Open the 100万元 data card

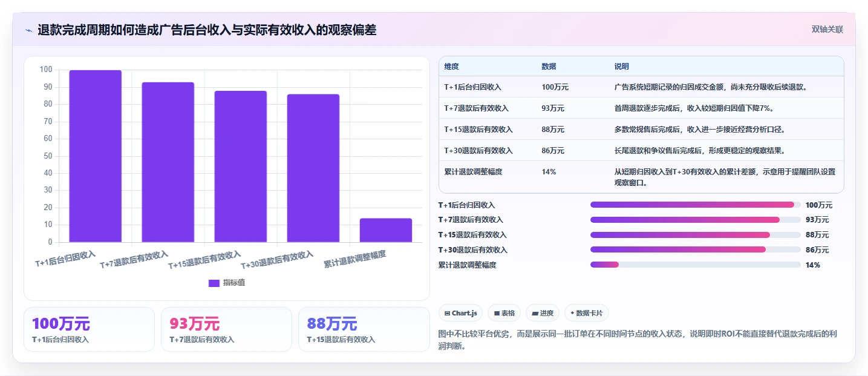[89, 329]
